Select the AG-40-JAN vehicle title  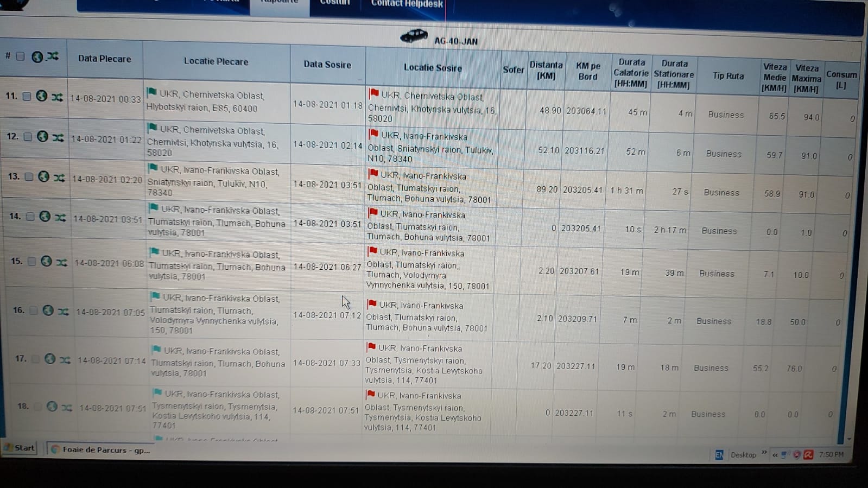(x=455, y=41)
